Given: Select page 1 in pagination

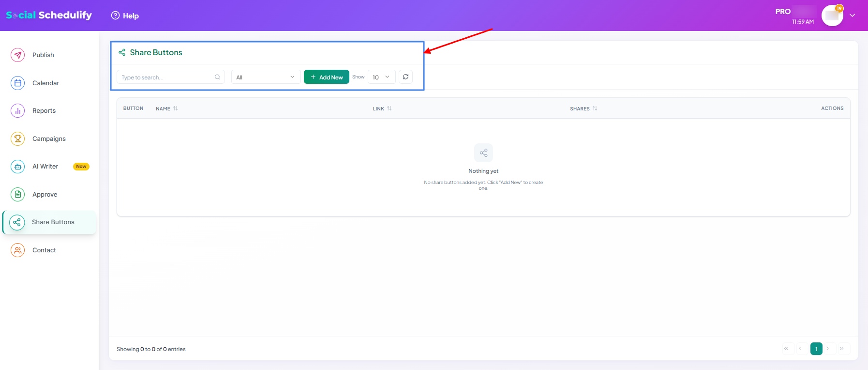Looking at the screenshot, I should click(816, 349).
